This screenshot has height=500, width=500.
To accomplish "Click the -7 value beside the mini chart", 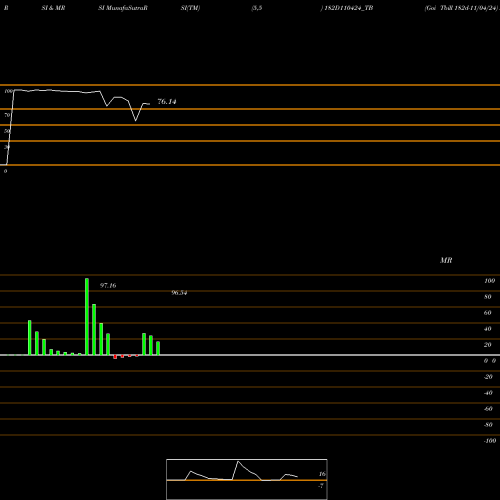I will [321, 486].
